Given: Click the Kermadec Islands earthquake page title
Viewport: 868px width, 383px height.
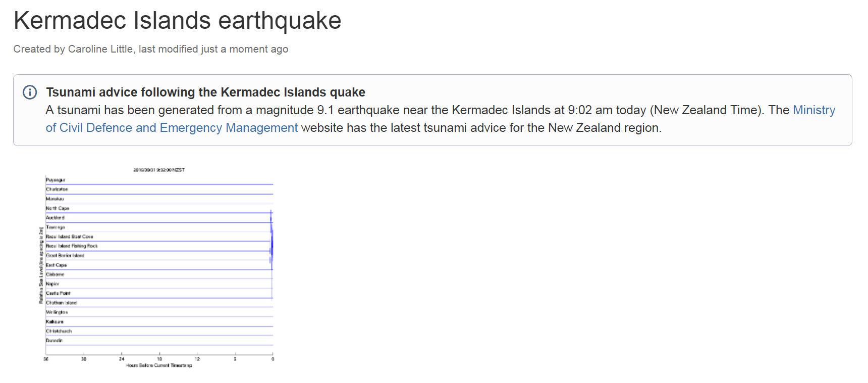Looking at the screenshot, I should [x=177, y=21].
